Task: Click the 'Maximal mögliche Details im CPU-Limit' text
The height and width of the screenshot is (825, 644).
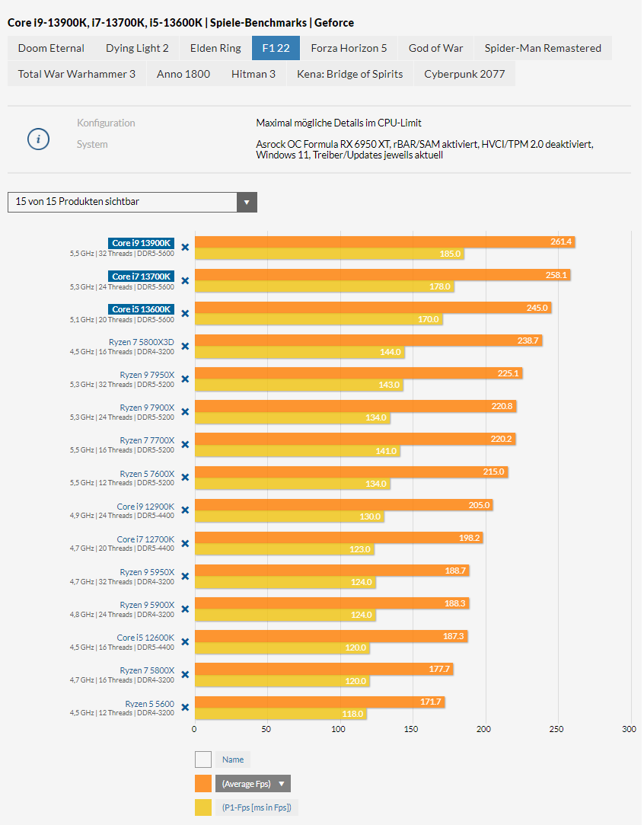Action: pos(339,123)
